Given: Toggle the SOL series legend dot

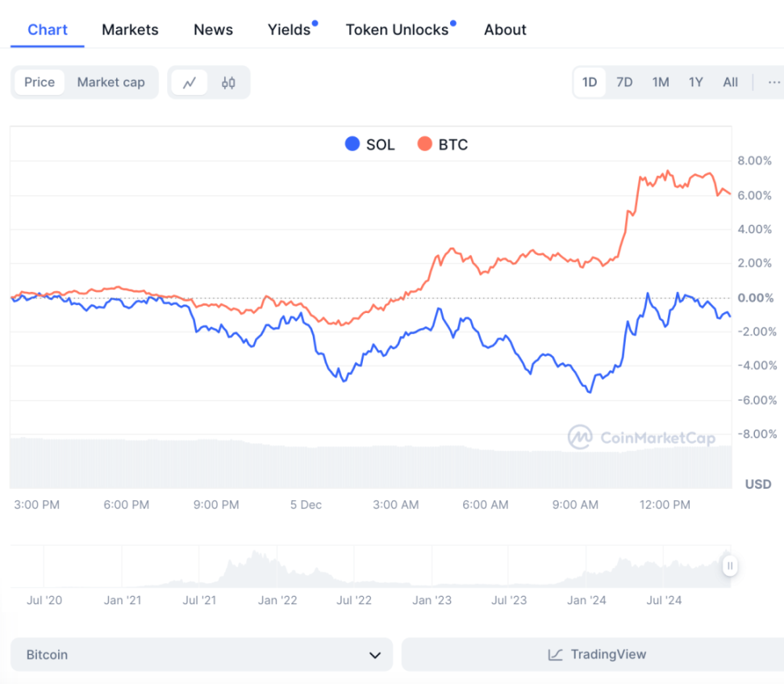Looking at the screenshot, I should coord(352,144).
